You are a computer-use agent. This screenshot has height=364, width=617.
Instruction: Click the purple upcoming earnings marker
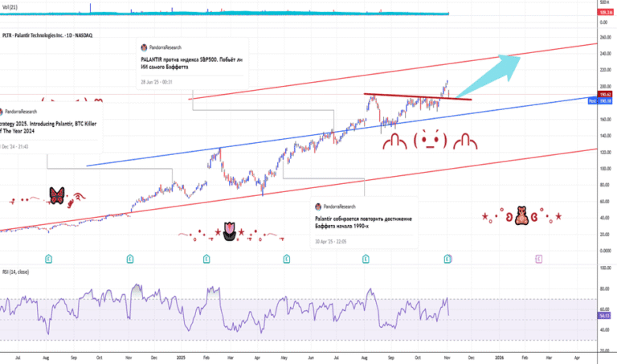(539, 259)
